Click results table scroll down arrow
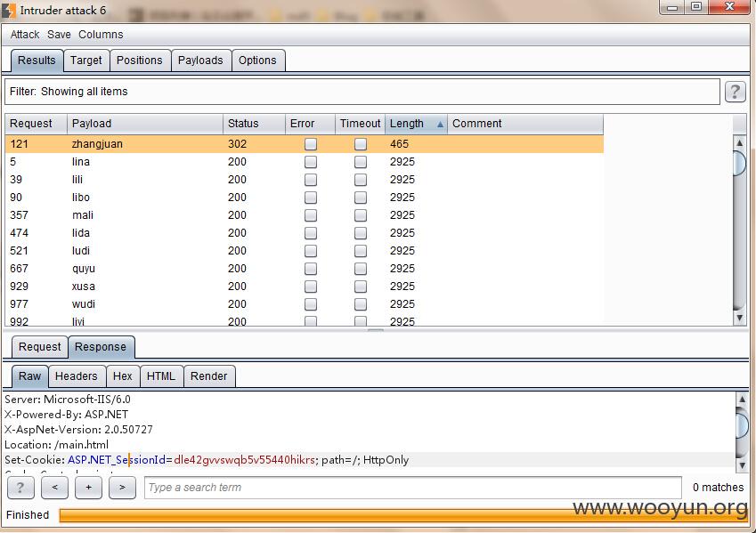Image resolution: width=756 pixels, height=533 pixels. (739, 317)
